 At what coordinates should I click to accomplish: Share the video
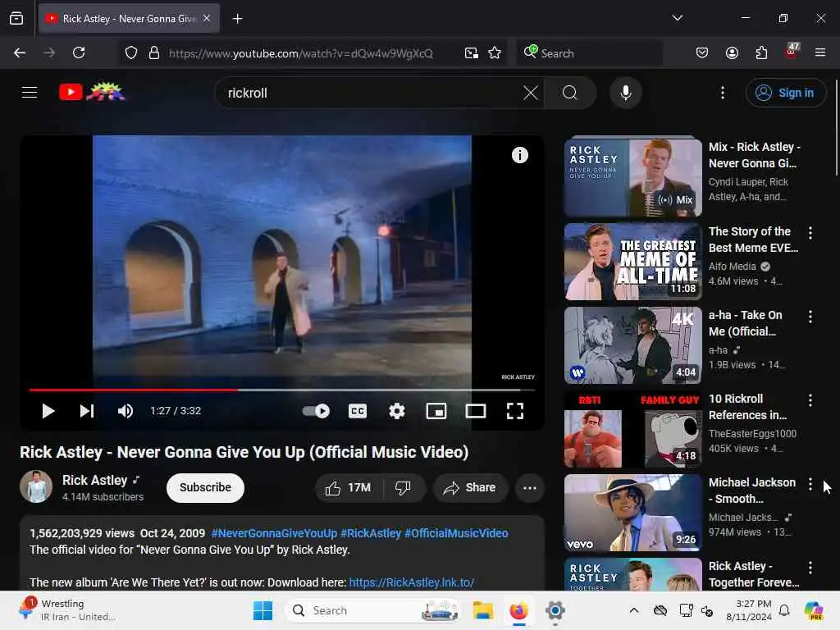[470, 487]
